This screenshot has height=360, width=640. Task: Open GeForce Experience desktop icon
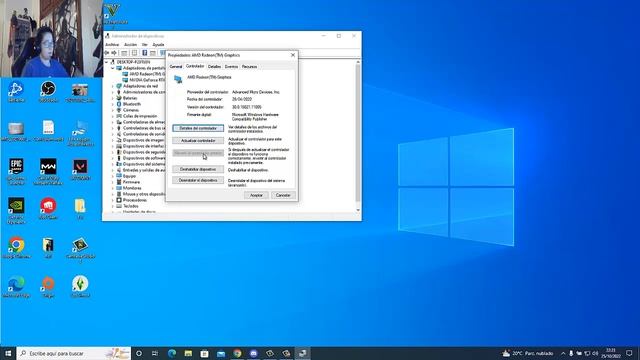(16, 210)
